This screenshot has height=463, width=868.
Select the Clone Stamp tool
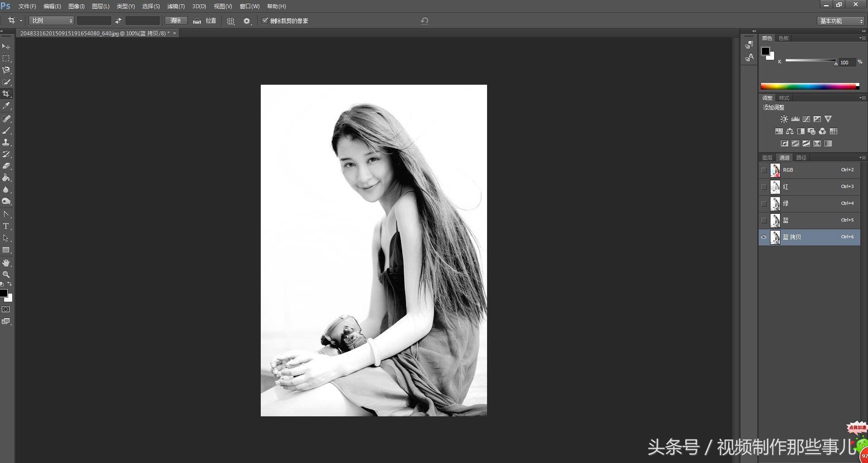[6, 142]
